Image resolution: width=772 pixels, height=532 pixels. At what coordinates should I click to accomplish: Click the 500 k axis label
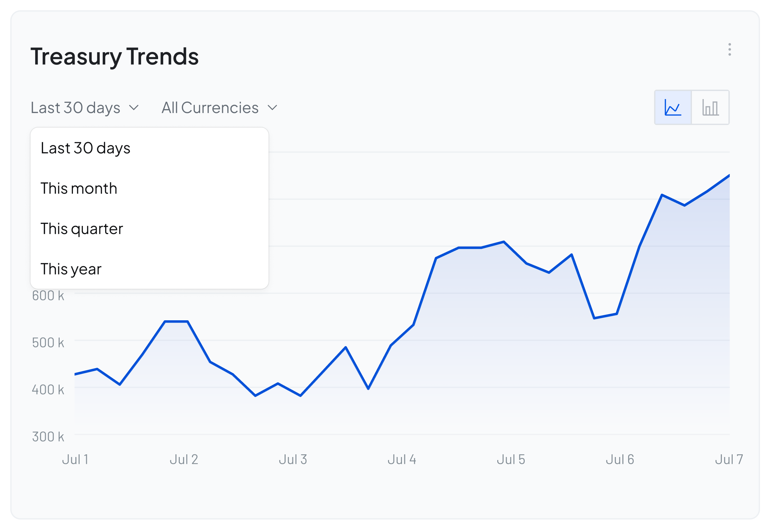tap(48, 343)
